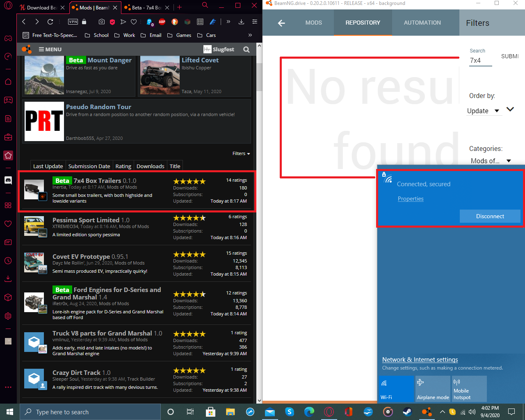The height and width of the screenshot is (420, 525).
Task: Open Mail app from the taskbar
Action: [x=270, y=412]
